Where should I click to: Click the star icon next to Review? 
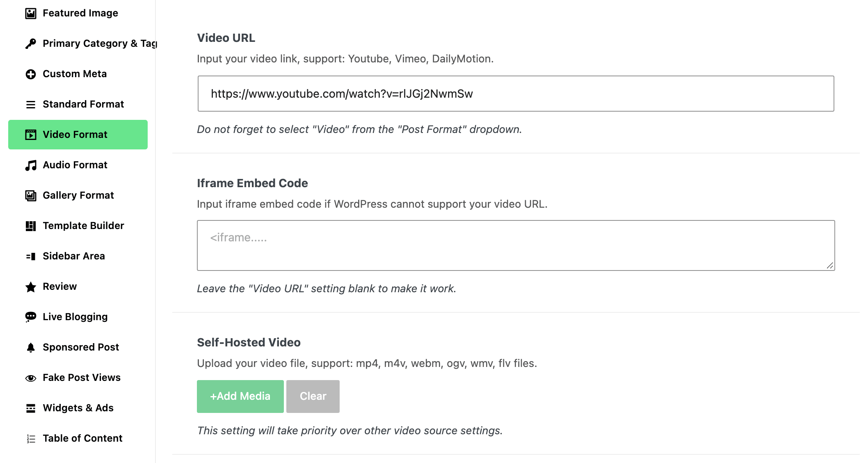tap(31, 287)
